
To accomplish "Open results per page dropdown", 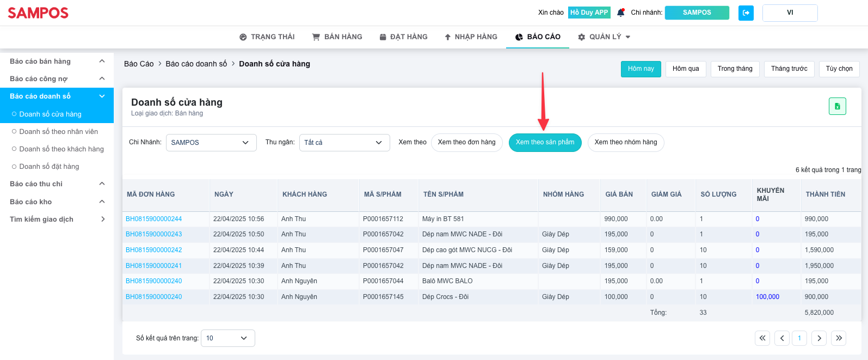I will pyautogui.click(x=227, y=338).
